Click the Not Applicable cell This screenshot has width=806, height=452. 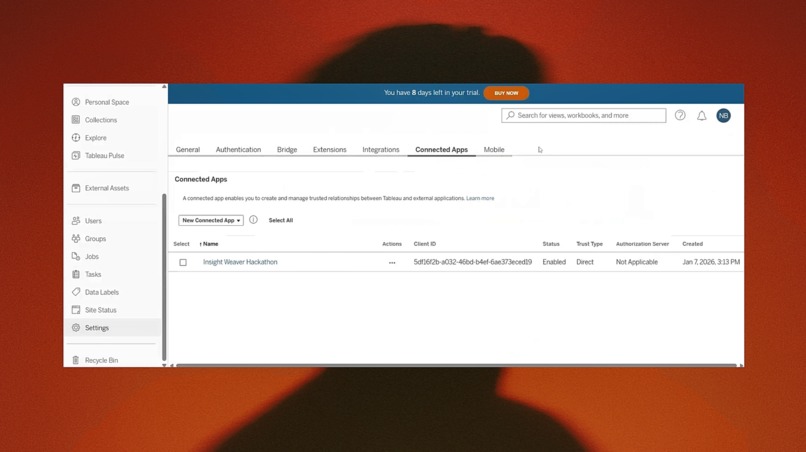tap(637, 262)
